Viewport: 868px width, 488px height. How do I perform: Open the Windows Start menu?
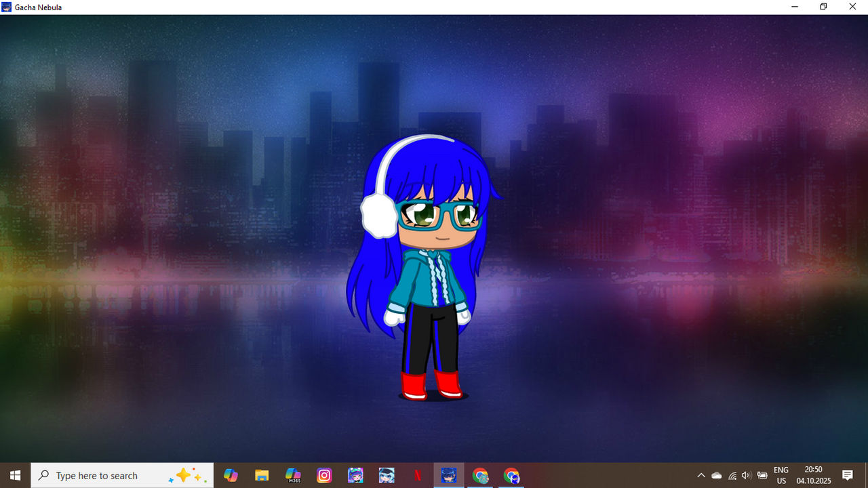15,475
